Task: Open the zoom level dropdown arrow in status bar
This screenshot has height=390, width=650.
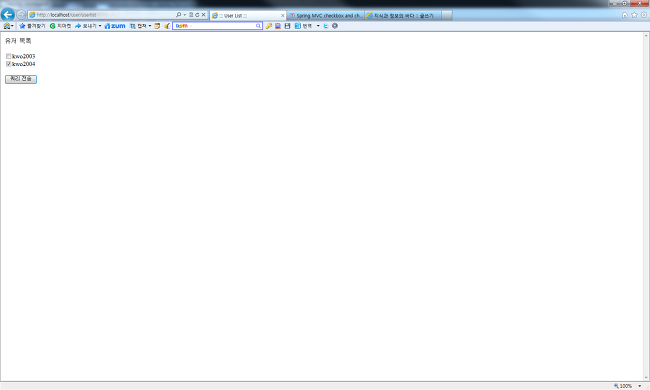Action: click(x=640, y=386)
